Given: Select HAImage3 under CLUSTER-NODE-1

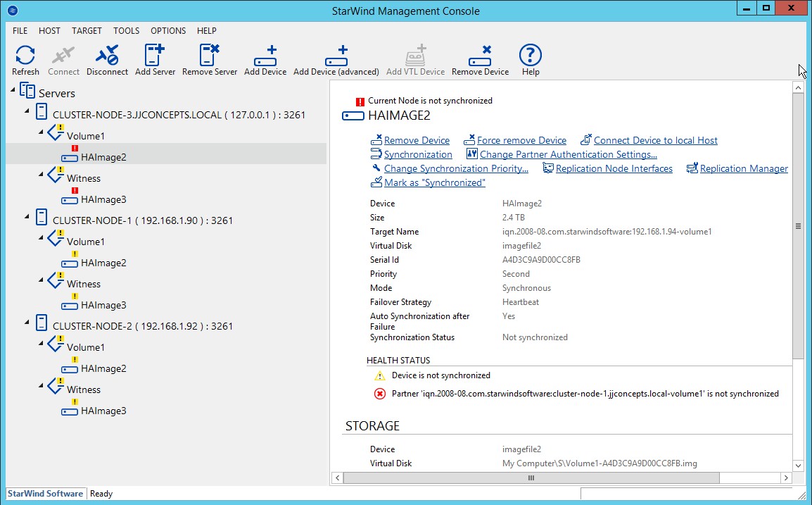Looking at the screenshot, I should click(103, 306).
